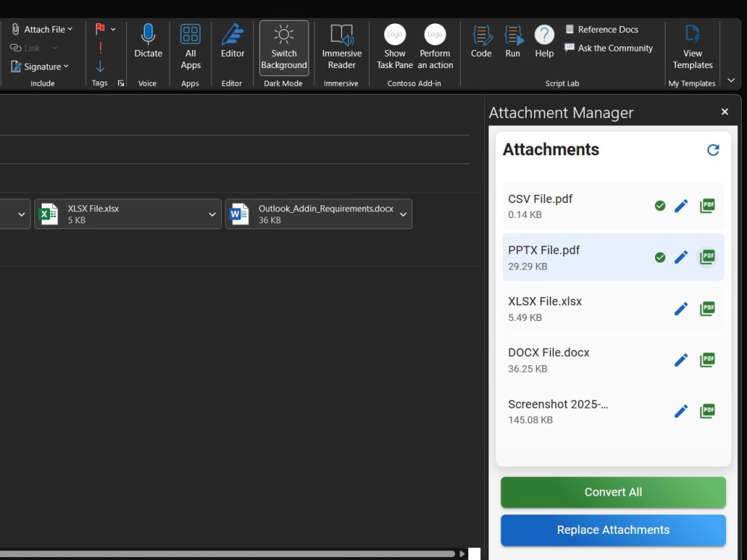Click green checkmark on CSV File.pdf
The height and width of the screenshot is (560, 747).
click(x=660, y=206)
